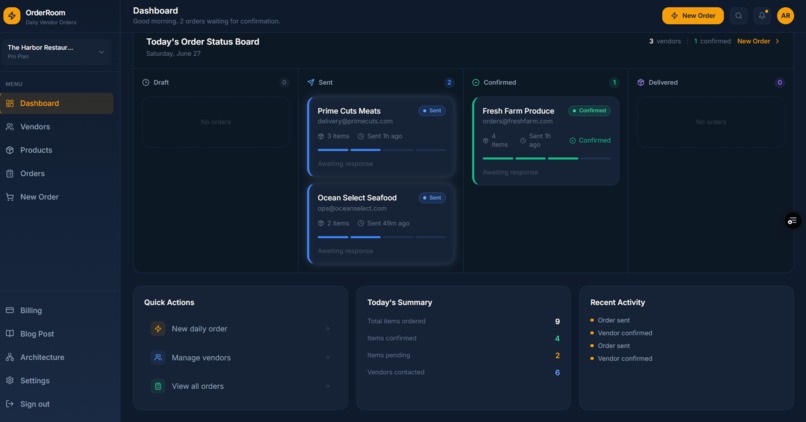This screenshot has height=422, width=806.
Task: Open the notifications bell
Action: click(x=762, y=15)
